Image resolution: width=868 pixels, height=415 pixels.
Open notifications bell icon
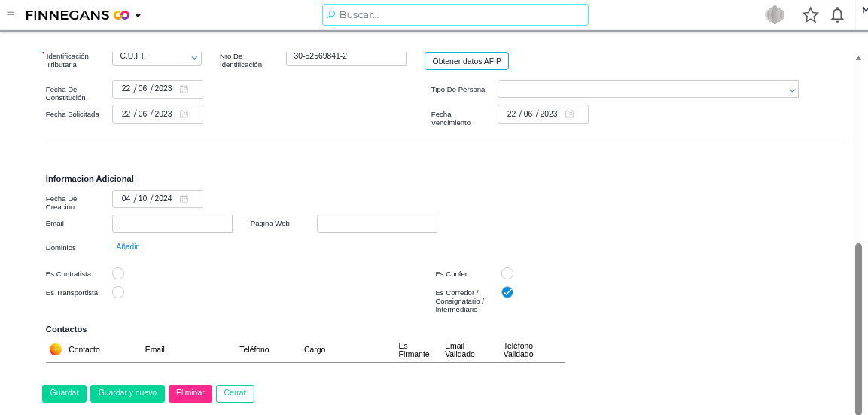coord(838,15)
